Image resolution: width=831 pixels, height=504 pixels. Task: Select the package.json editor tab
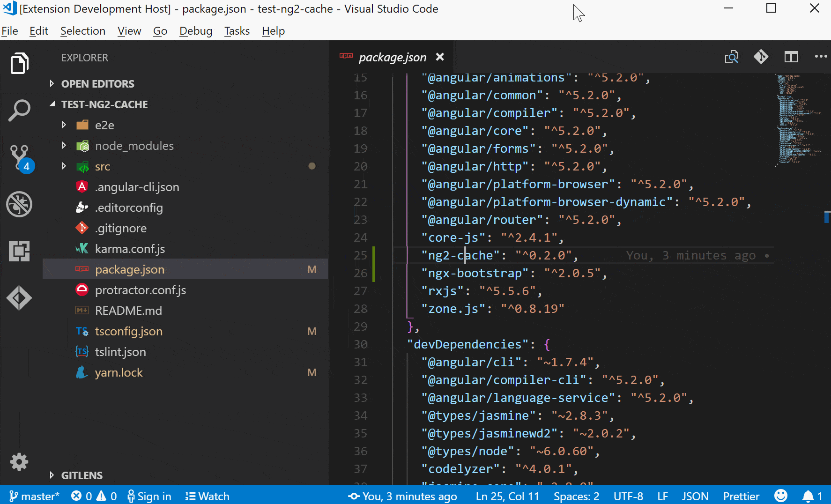coord(392,57)
